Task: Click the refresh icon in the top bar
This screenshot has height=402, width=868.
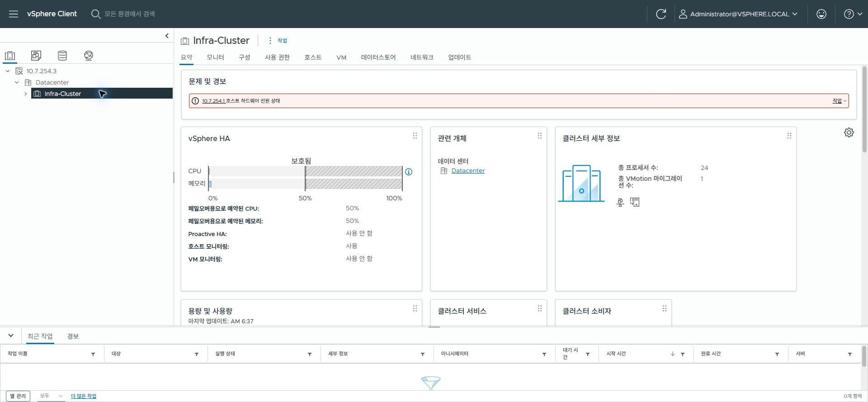Action: (661, 14)
